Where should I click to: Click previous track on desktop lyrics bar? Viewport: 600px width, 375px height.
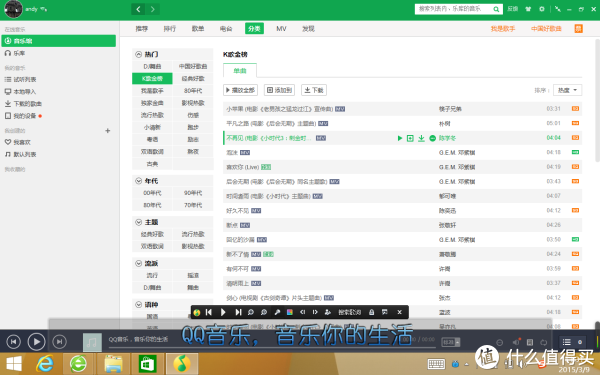[209, 312]
